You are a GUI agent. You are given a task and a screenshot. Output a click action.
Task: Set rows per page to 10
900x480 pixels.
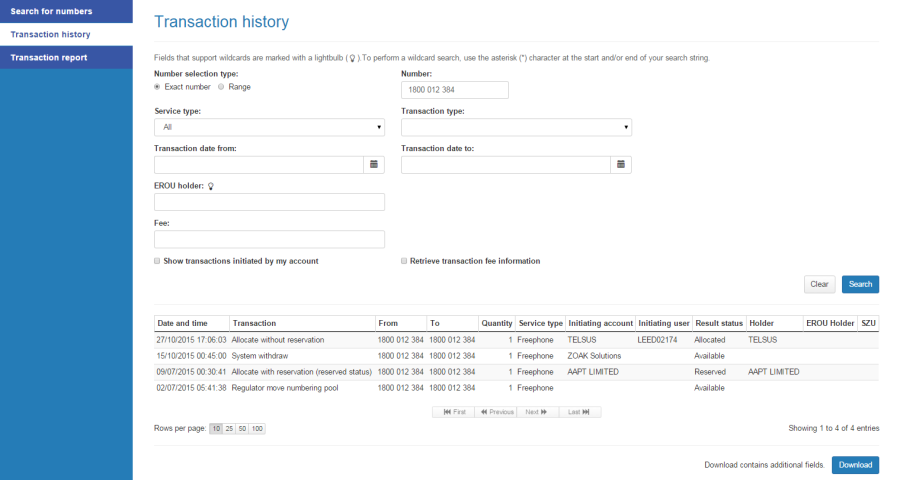click(x=216, y=429)
